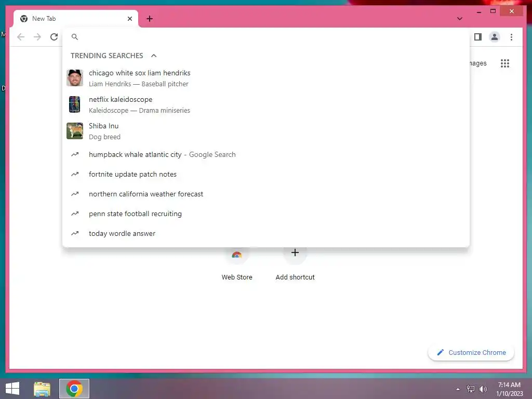532x399 pixels.
Task: Reload the current page
Action: 54,37
